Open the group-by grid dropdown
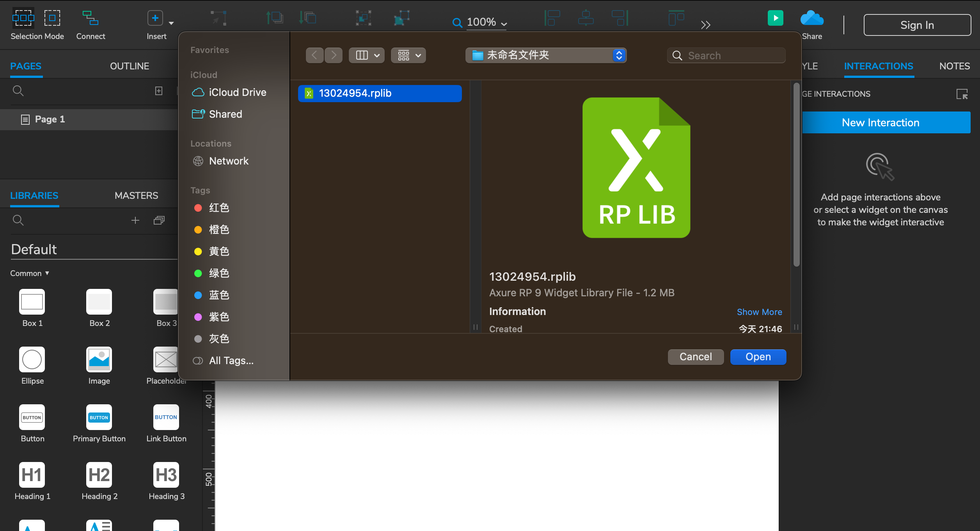 pyautogui.click(x=408, y=55)
